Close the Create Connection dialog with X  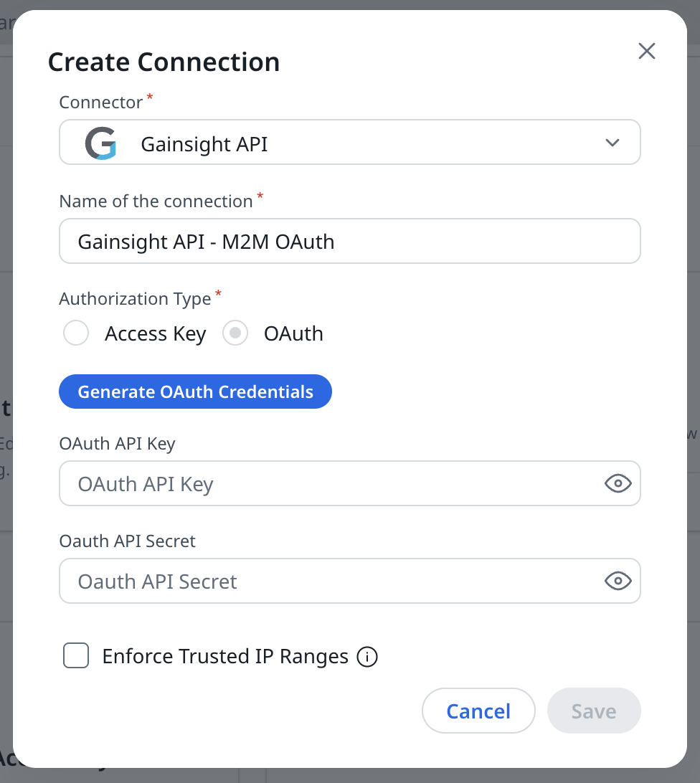pos(646,51)
